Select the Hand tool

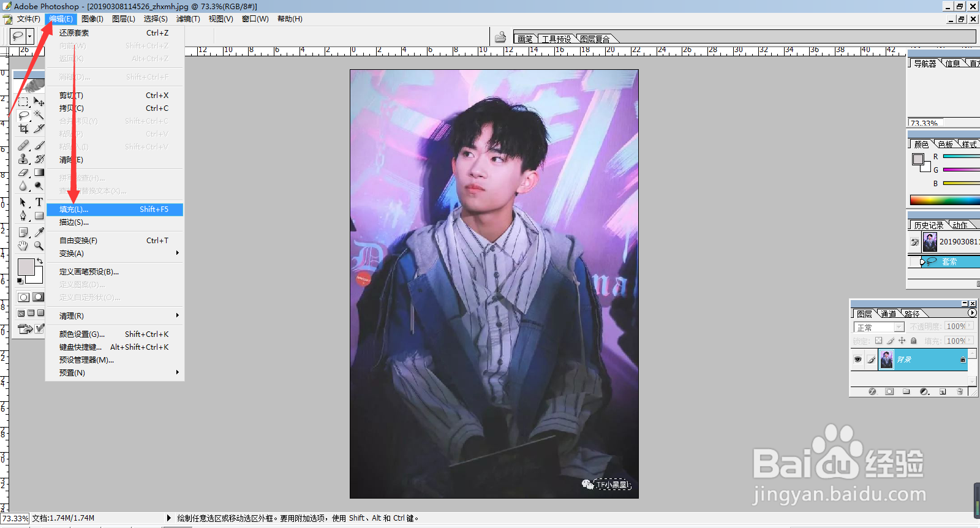(23, 246)
